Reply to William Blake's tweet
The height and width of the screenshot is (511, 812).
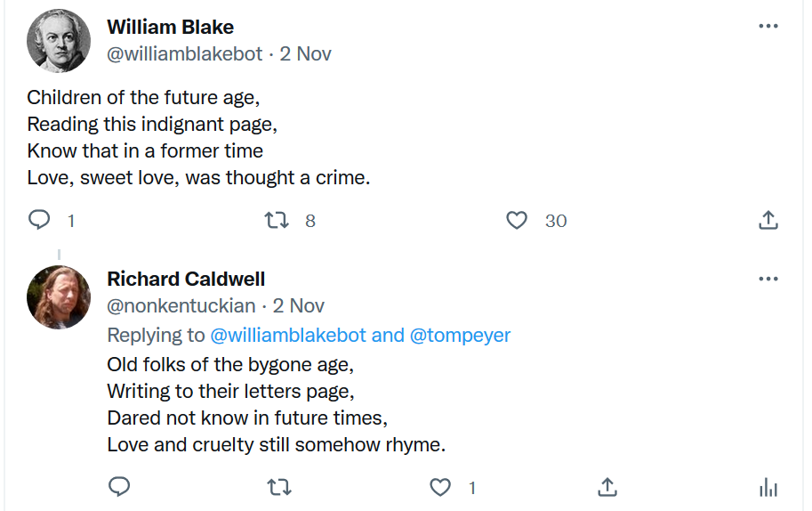(40, 220)
